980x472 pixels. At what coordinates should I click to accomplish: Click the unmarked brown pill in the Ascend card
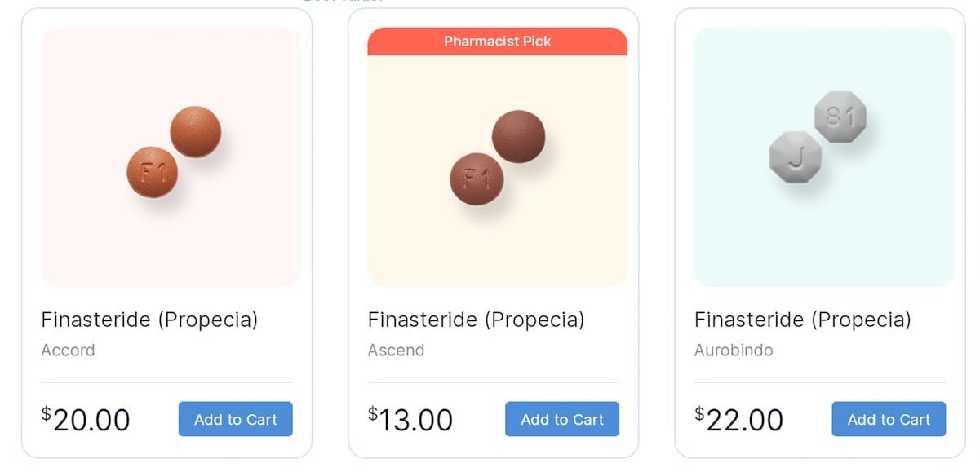click(x=518, y=136)
